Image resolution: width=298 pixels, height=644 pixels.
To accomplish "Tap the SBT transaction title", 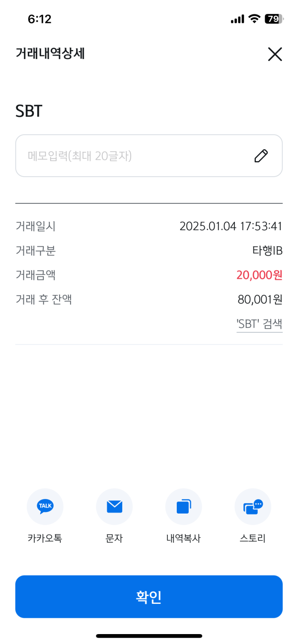I will point(29,111).
